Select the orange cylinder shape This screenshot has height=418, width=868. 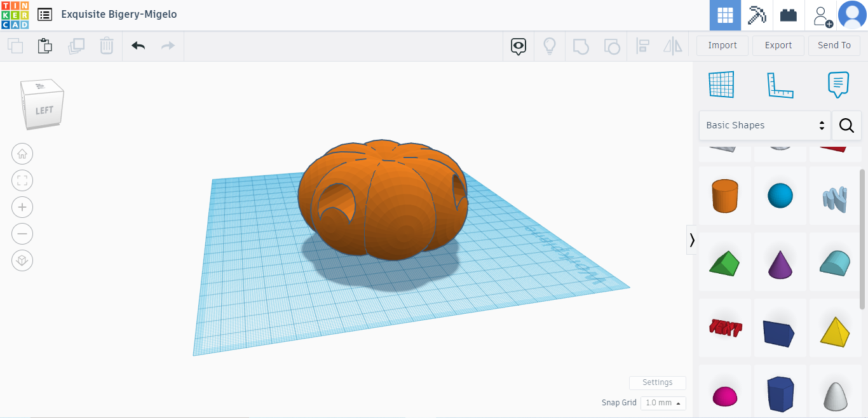(725, 195)
